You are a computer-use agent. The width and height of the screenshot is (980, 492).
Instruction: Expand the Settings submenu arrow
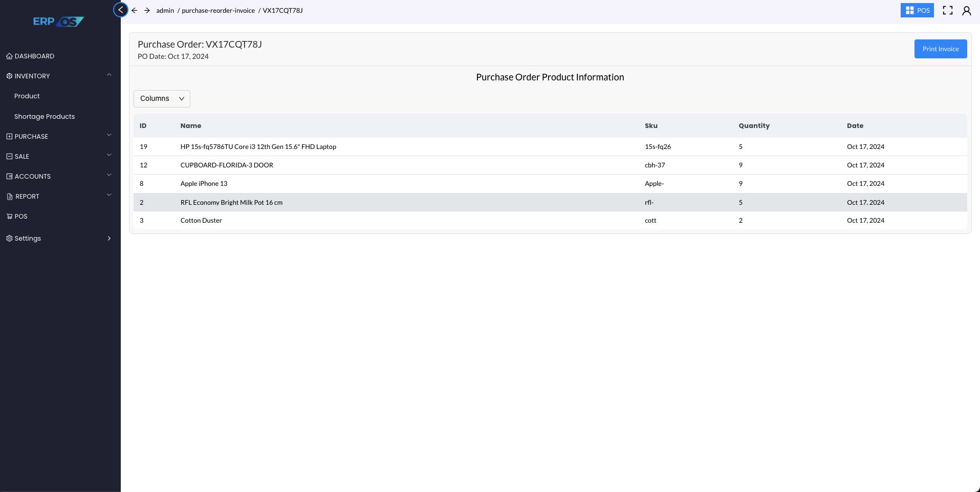[x=109, y=239]
